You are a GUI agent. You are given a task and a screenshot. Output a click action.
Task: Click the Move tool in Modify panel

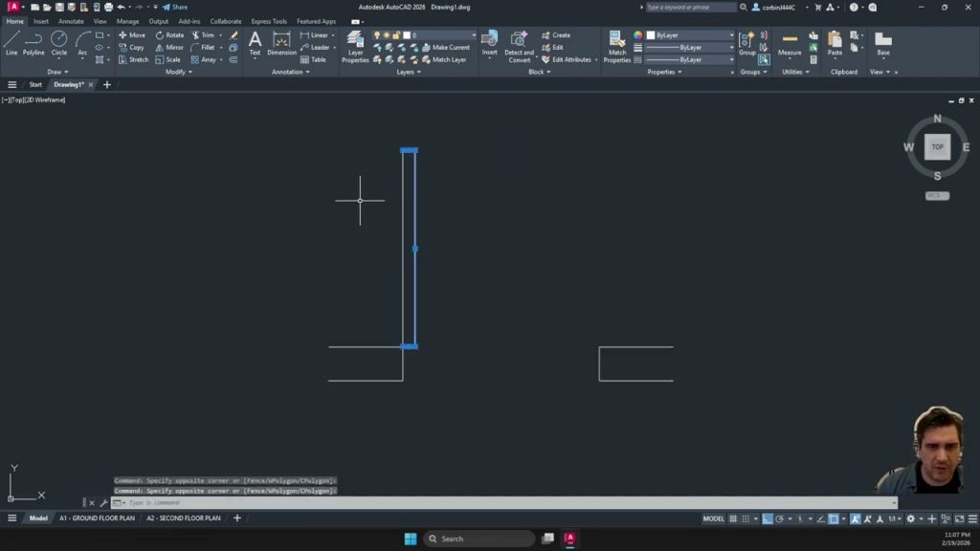tap(131, 35)
